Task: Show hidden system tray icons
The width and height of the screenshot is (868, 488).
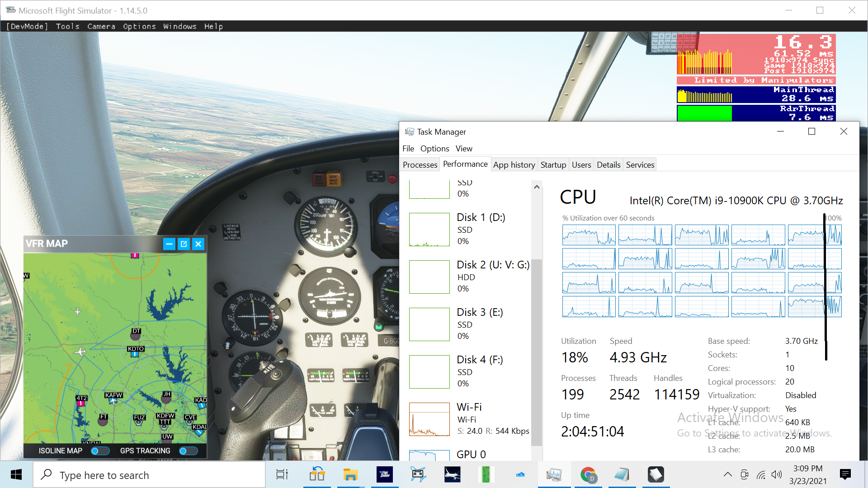Action: (727, 474)
